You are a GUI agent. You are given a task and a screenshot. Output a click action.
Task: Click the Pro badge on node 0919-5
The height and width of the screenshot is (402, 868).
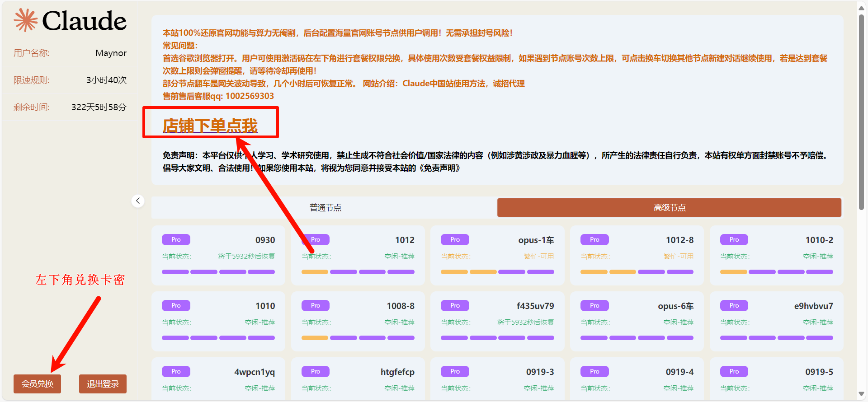click(734, 371)
